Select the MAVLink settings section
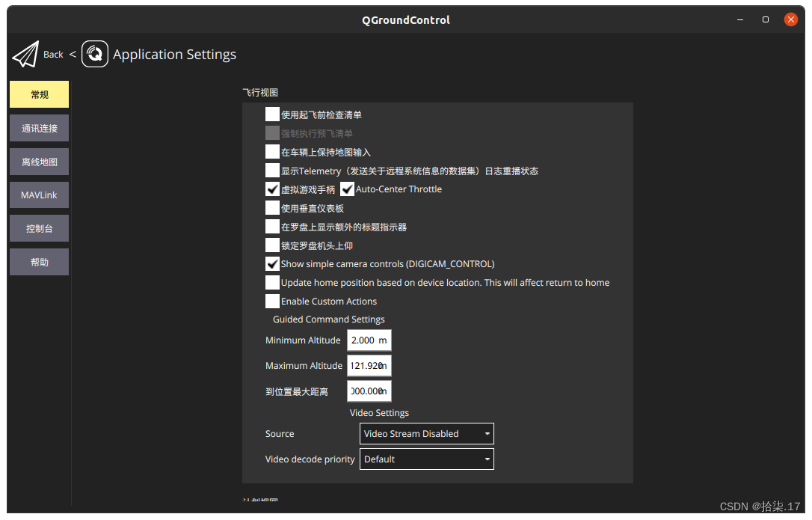The width and height of the screenshot is (812, 520). (x=39, y=195)
